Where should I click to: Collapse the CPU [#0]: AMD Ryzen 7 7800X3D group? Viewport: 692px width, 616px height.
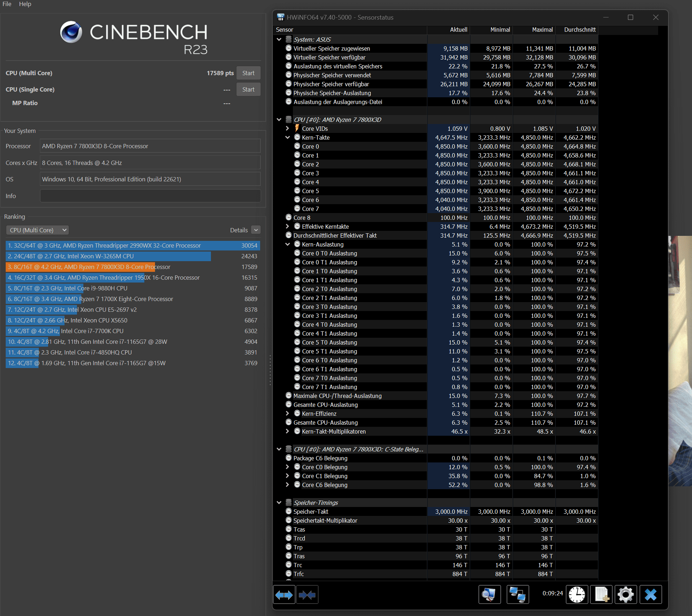tap(279, 120)
